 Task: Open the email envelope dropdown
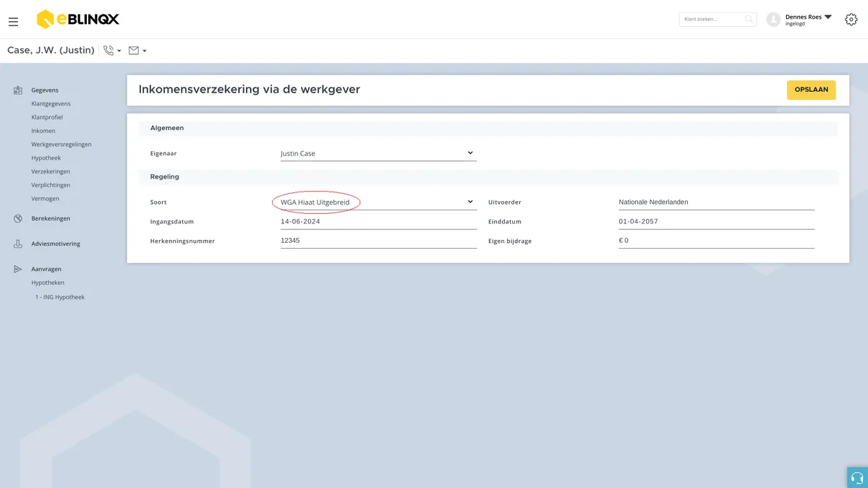[137, 51]
